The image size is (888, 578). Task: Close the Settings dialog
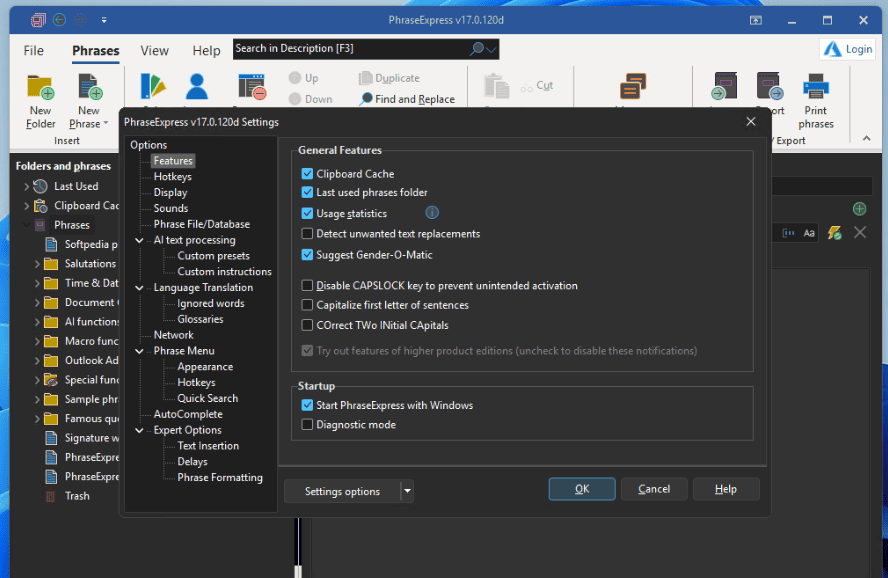pos(751,122)
